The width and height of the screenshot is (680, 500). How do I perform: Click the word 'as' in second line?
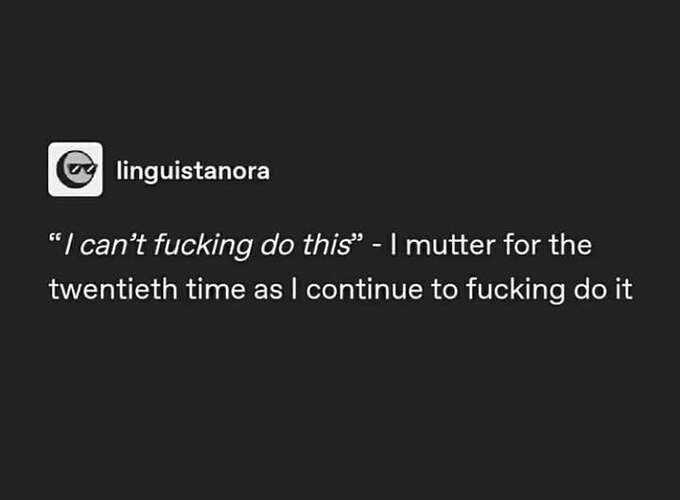[x=268, y=290]
